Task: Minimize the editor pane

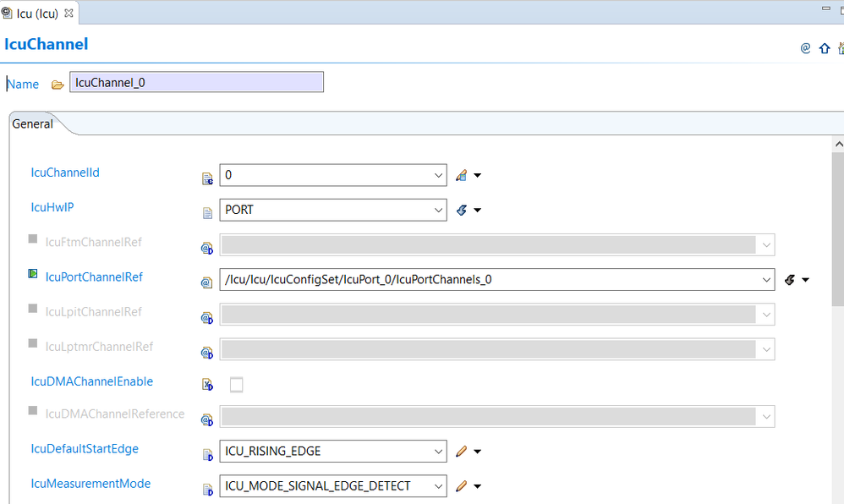Action: [x=825, y=9]
